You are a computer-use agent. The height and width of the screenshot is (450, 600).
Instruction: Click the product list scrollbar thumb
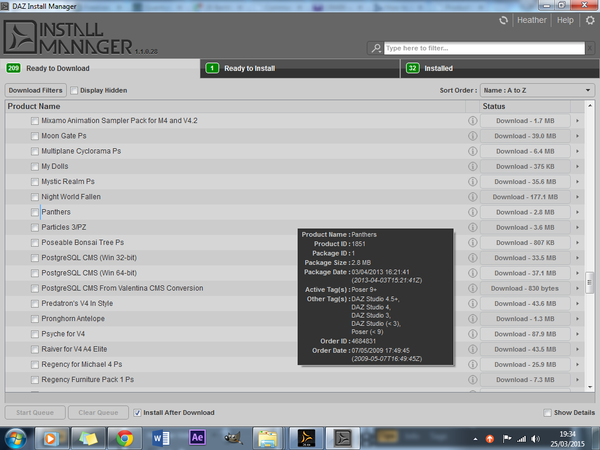[x=589, y=282]
